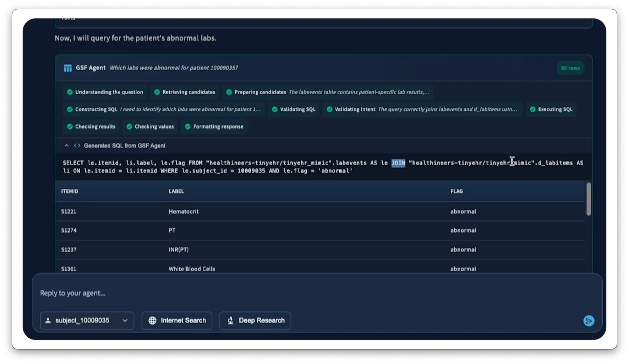Click the results table vertical scrollbar

(x=589, y=199)
